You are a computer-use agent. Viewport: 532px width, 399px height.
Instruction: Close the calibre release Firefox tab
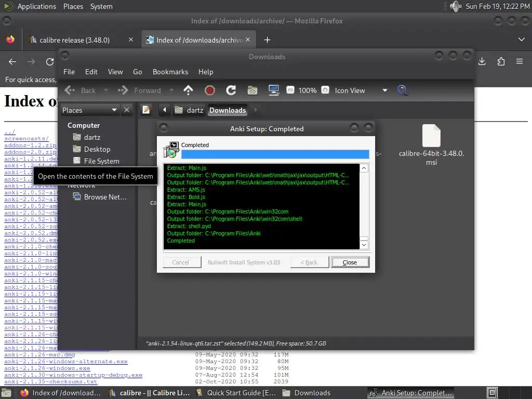[x=131, y=39]
